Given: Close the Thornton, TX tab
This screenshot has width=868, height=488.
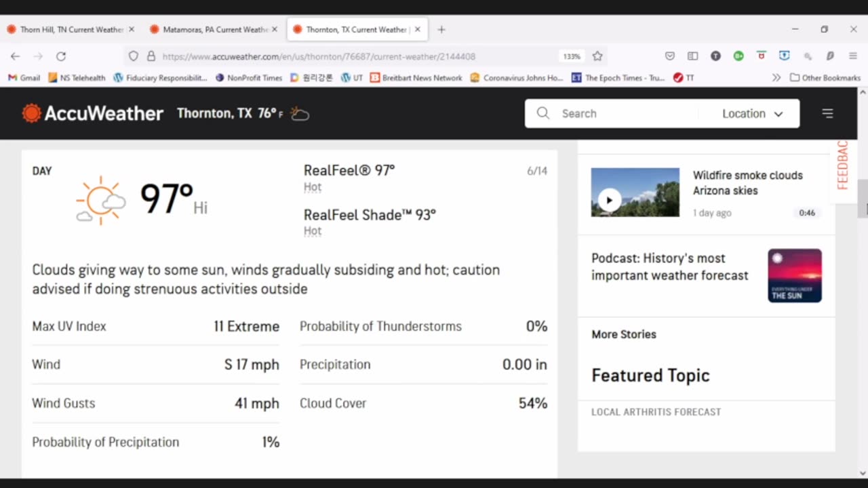Looking at the screenshot, I should [418, 29].
